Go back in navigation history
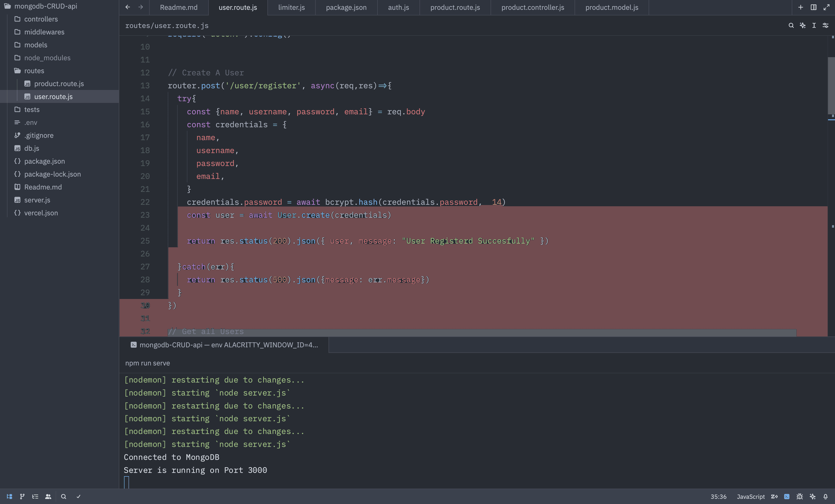This screenshot has height=504, width=835. (128, 7)
